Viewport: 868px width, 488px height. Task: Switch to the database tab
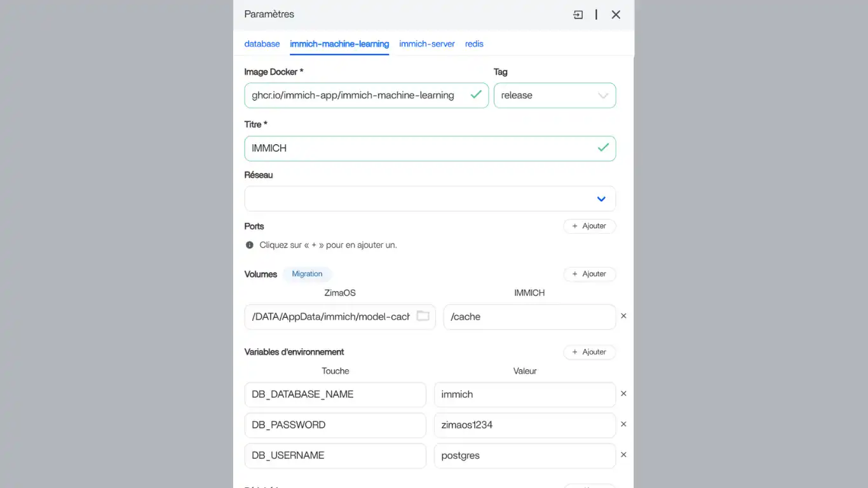coord(262,44)
